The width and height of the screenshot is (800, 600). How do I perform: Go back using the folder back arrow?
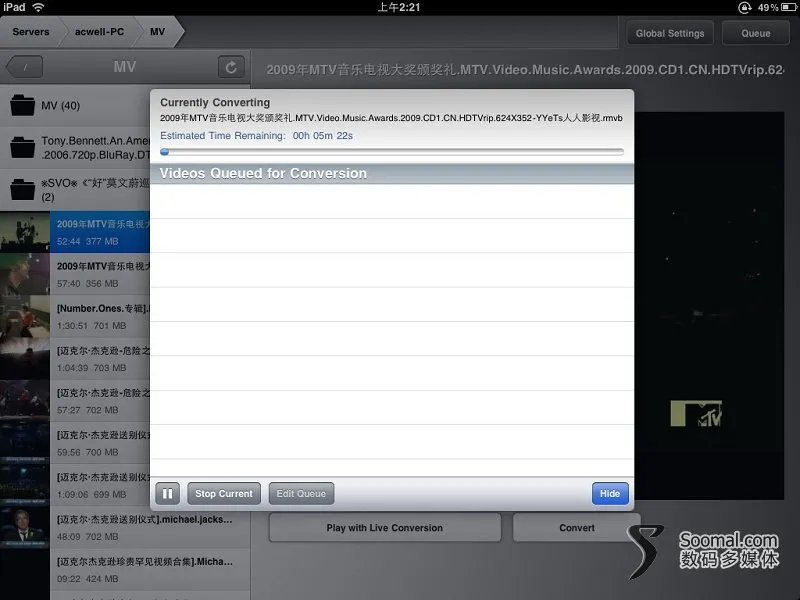[24, 67]
